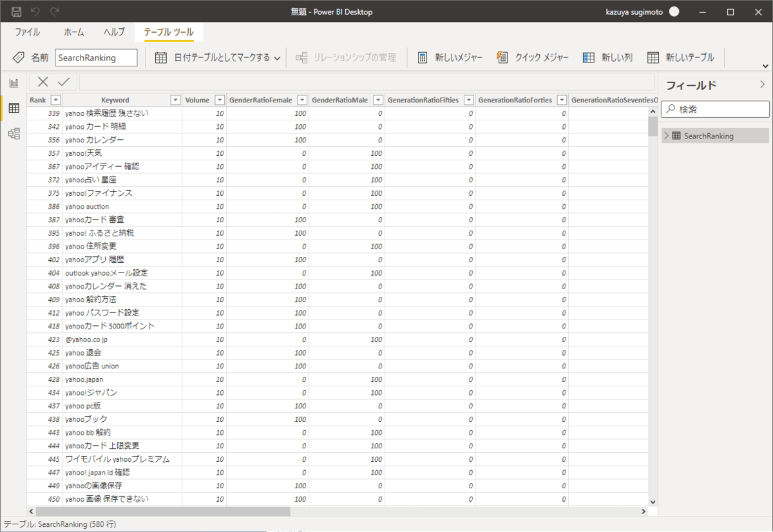This screenshot has width=773, height=532.
Task: Switch to the ホーム ribbon tab
Action: pyautogui.click(x=73, y=32)
